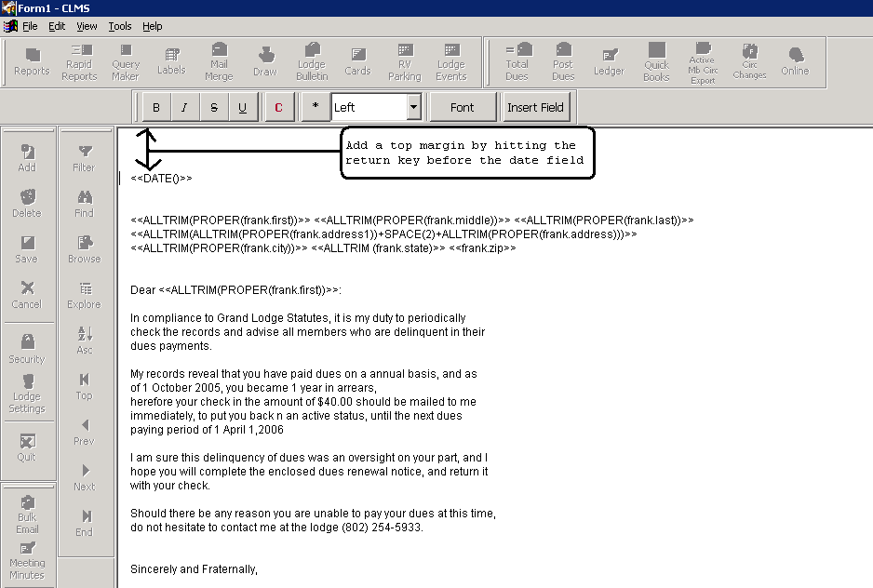873x588 pixels.
Task: Open the Total Dues icon
Action: pos(517,61)
